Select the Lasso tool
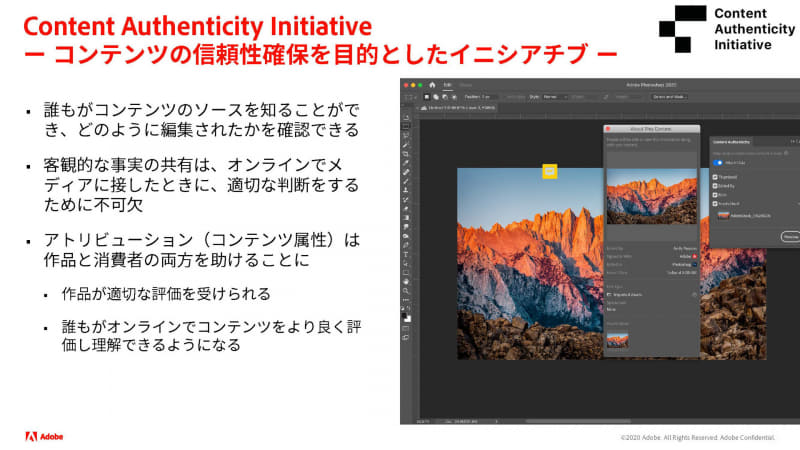Screen dimensions: 800x450 [406, 135]
